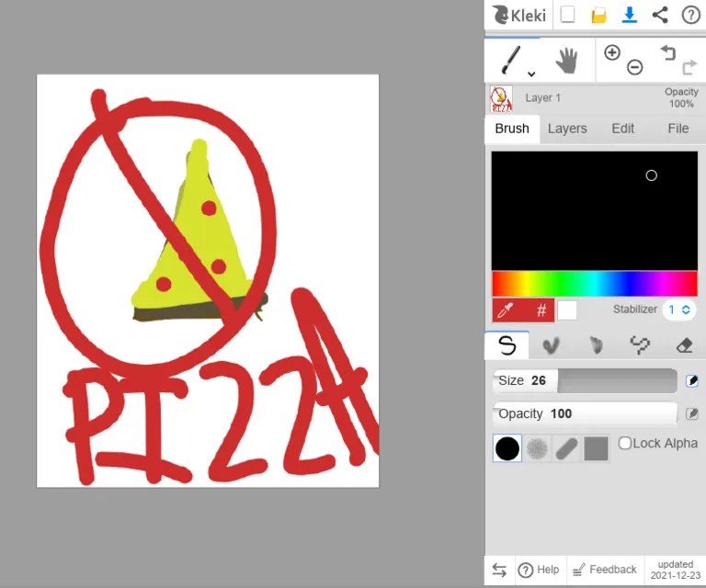Open the Edit tab

tap(622, 129)
